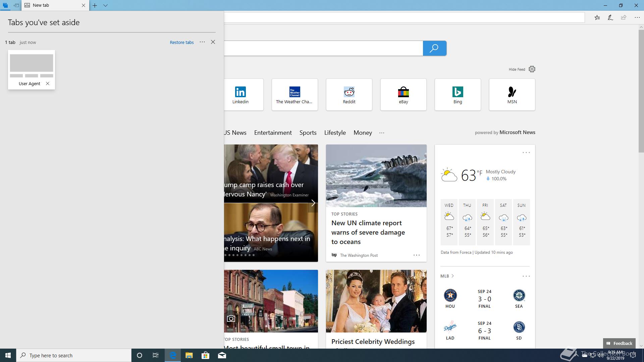This screenshot has width=644, height=362.
Task: Open Favorites hub star icon
Action: click(x=597, y=17)
